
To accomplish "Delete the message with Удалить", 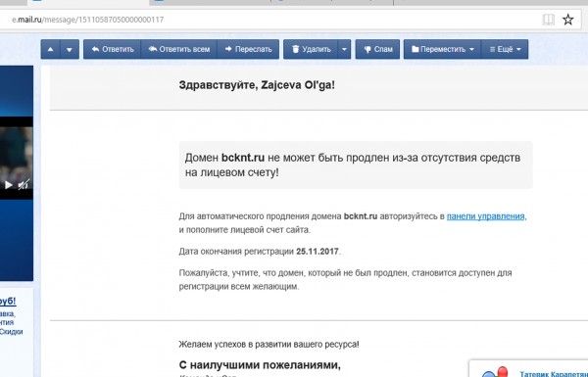I will 311,49.
